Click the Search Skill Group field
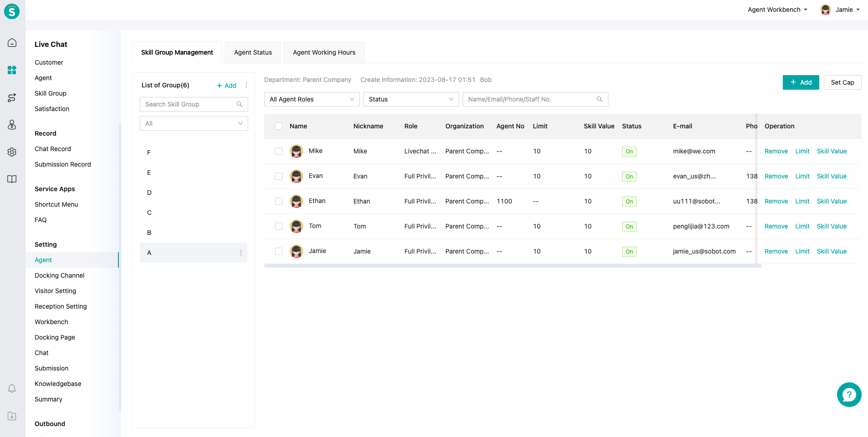This screenshot has width=868, height=437. coord(194,104)
